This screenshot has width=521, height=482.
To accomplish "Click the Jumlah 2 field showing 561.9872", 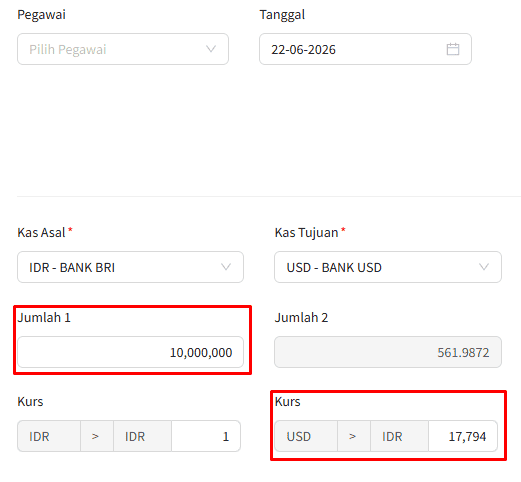I will click(x=388, y=352).
